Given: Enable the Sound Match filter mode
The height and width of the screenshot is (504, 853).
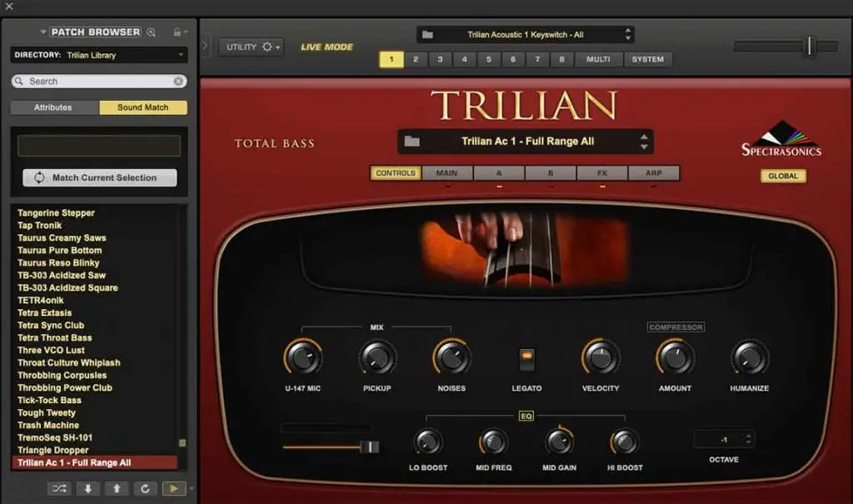Looking at the screenshot, I should 142,107.
